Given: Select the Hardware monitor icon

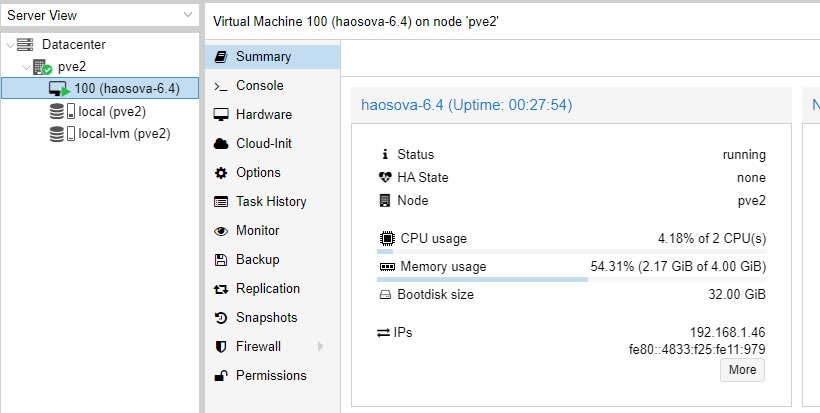Looking at the screenshot, I should (221, 114).
